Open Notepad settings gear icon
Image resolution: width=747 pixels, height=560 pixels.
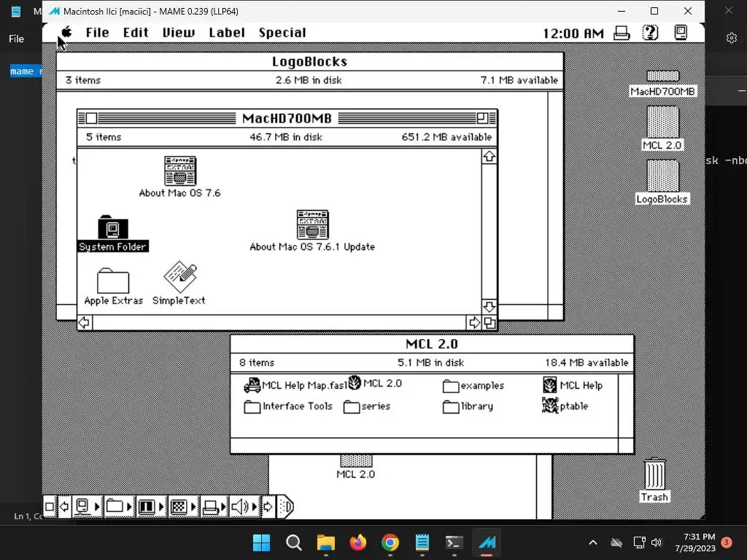732,38
